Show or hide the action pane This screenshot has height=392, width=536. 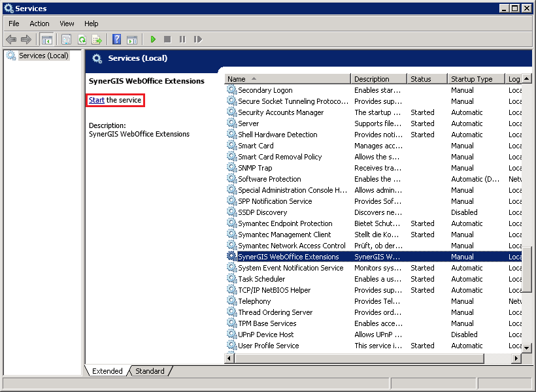[x=133, y=39]
